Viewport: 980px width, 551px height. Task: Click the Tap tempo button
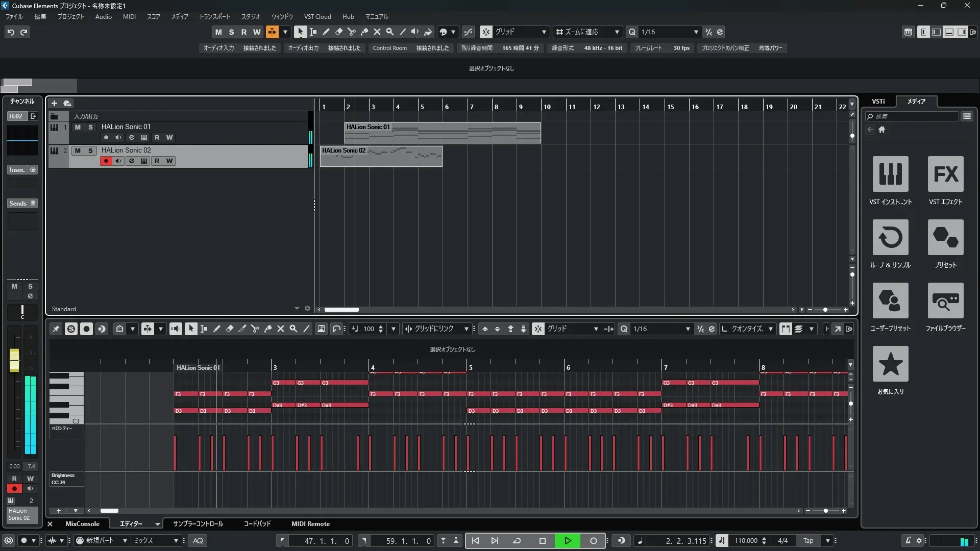808,541
